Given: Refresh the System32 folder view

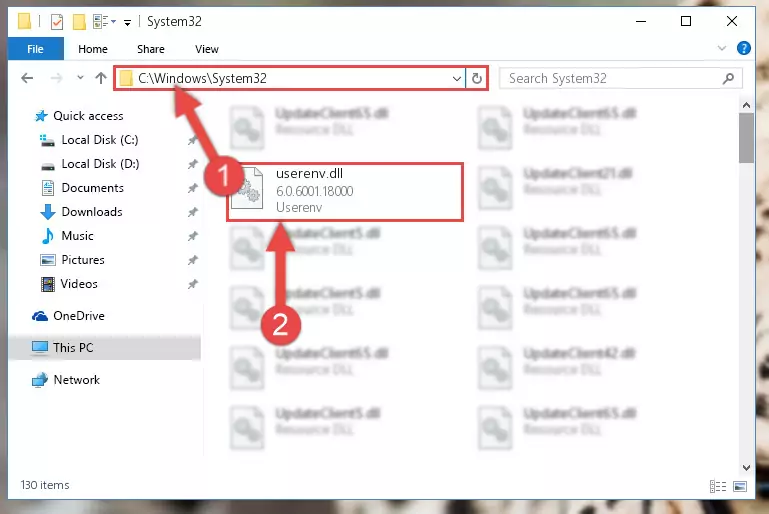Looking at the screenshot, I should click(x=477, y=78).
